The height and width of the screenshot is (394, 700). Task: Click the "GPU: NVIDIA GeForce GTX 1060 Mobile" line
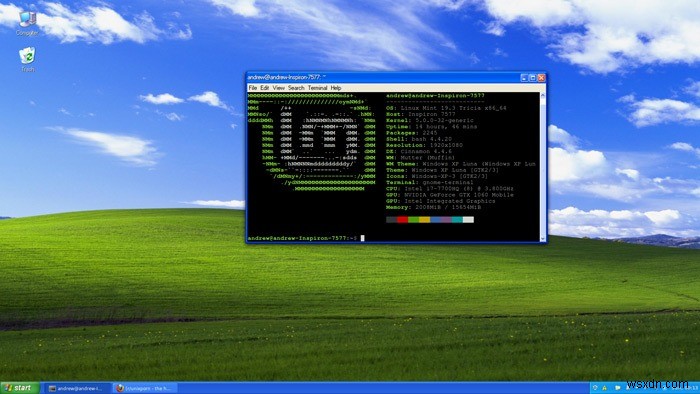[450, 195]
